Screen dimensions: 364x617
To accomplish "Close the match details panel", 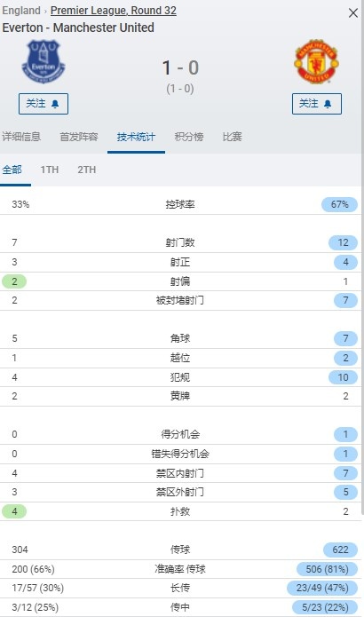I will pos(353,13).
